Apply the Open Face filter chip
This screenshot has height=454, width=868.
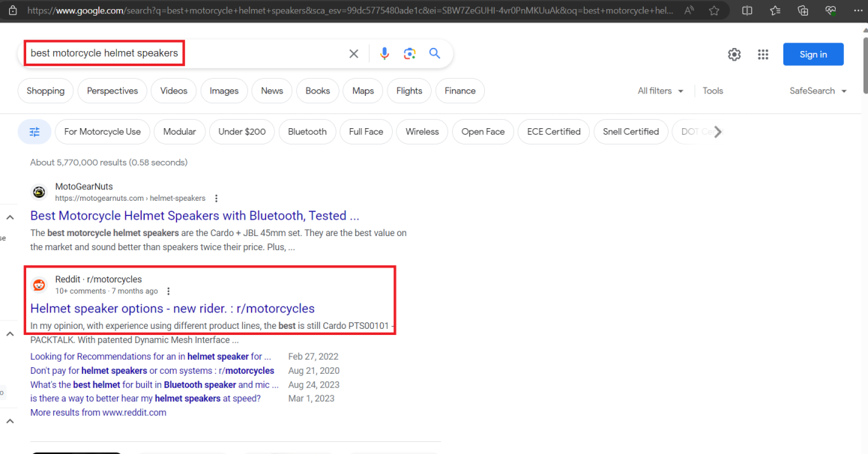[x=483, y=132]
